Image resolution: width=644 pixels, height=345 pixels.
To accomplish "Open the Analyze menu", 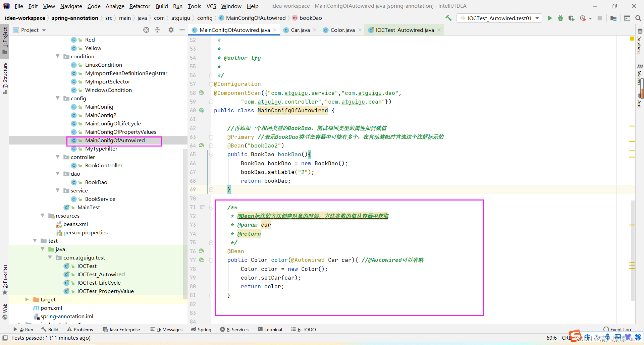I will (115, 6).
